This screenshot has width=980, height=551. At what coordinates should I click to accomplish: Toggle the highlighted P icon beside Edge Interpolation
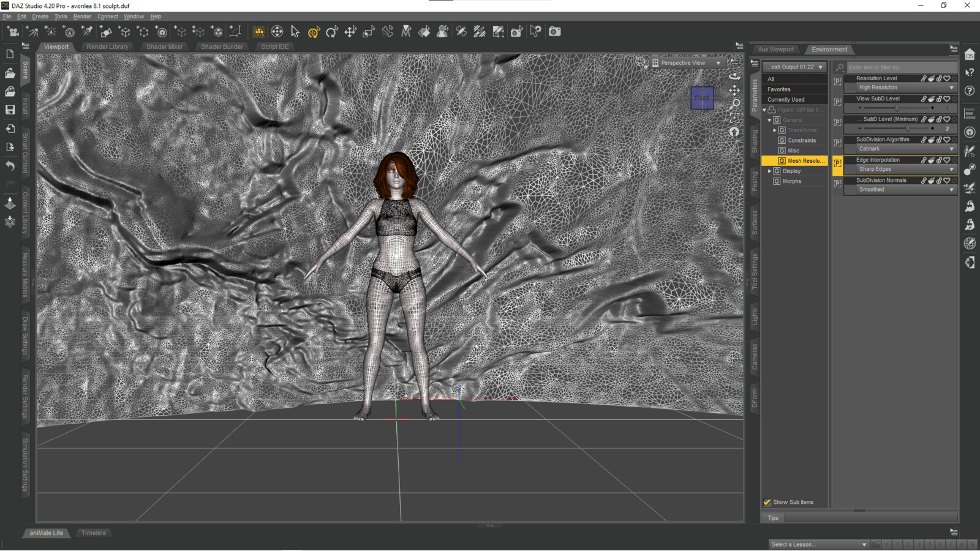(x=837, y=163)
